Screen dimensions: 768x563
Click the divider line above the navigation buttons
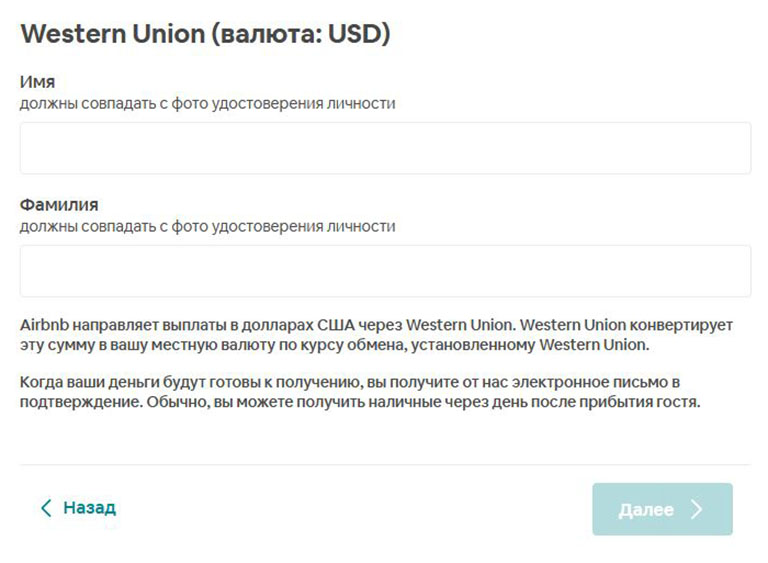(x=385, y=465)
